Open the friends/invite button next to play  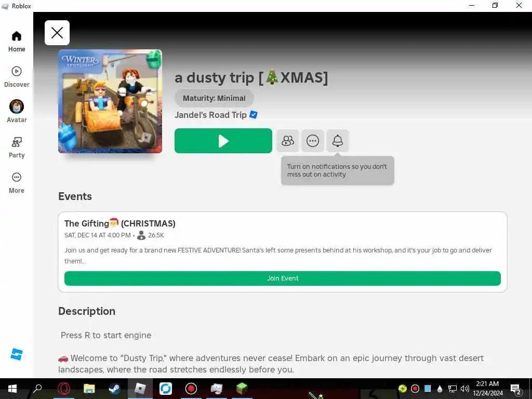[x=288, y=141]
